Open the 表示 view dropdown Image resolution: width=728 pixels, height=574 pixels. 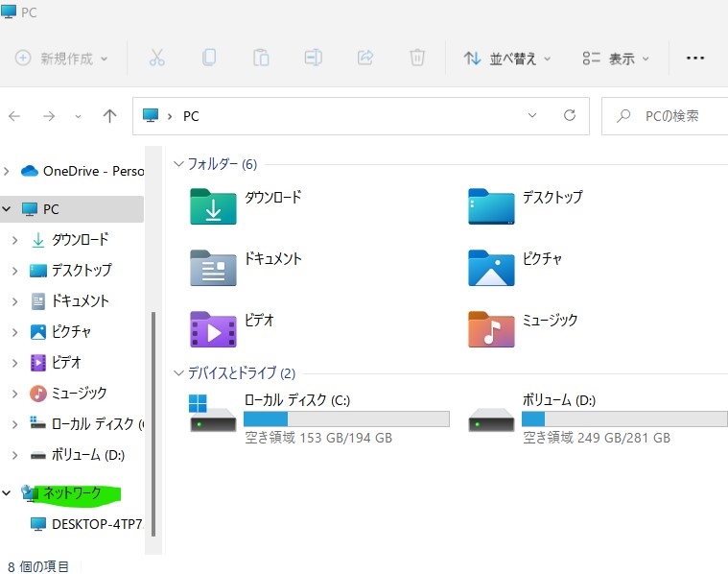(616, 59)
